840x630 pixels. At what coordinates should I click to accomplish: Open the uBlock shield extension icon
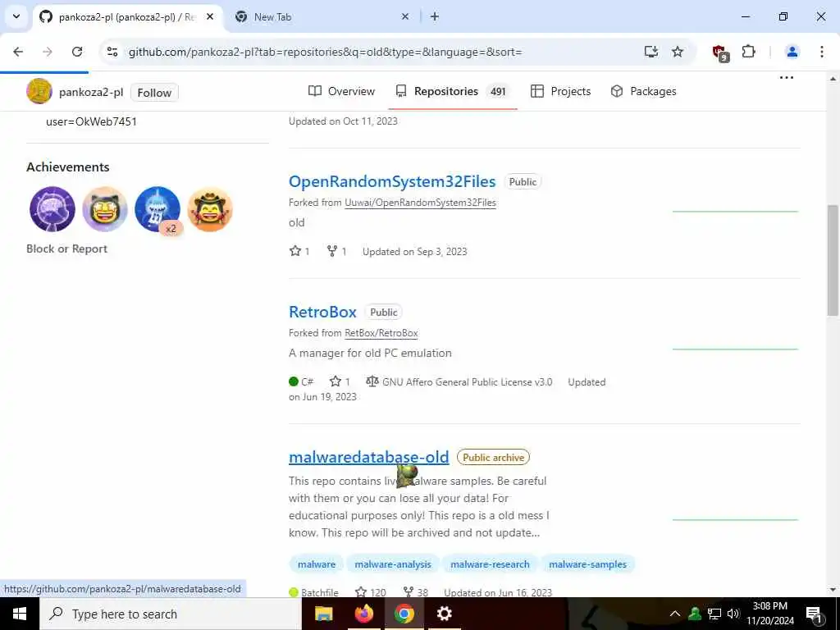[x=720, y=52]
